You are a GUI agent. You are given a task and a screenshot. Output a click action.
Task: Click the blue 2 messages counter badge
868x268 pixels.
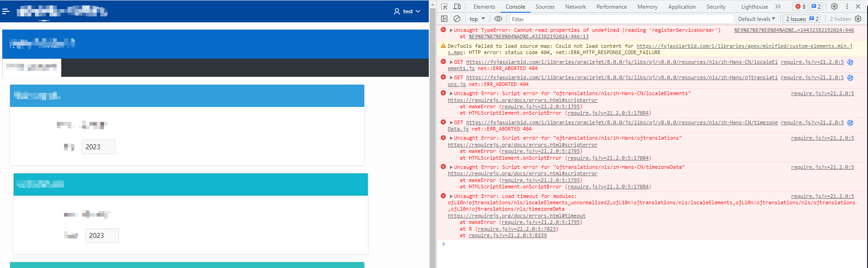click(816, 6)
